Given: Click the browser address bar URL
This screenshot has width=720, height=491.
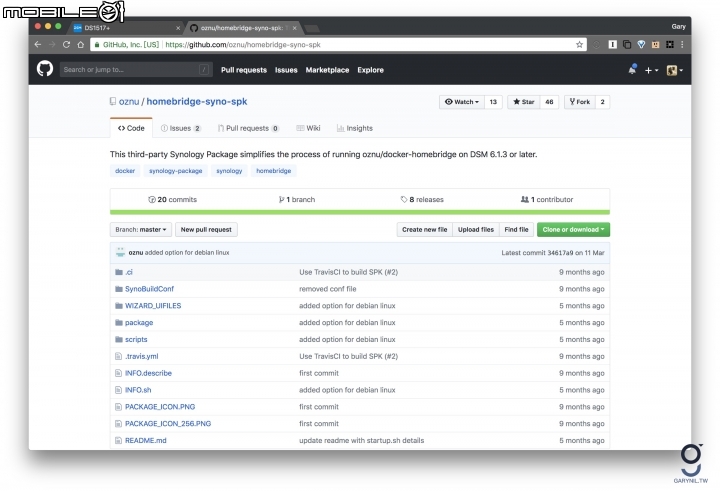Looking at the screenshot, I should click(243, 45).
